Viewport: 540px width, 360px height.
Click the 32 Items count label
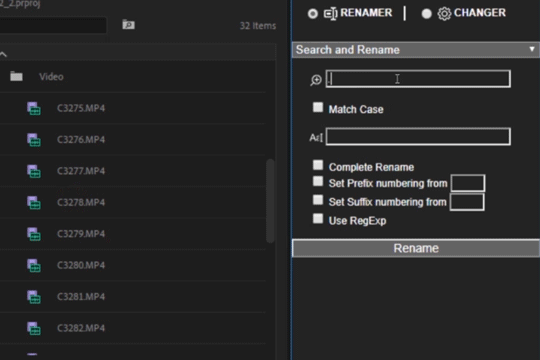point(258,26)
